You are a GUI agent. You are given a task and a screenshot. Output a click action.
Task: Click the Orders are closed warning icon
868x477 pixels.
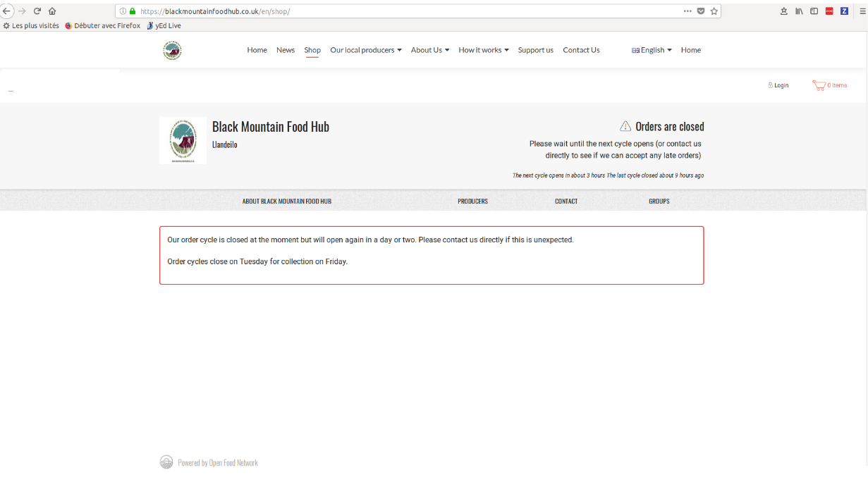pos(625,126)
